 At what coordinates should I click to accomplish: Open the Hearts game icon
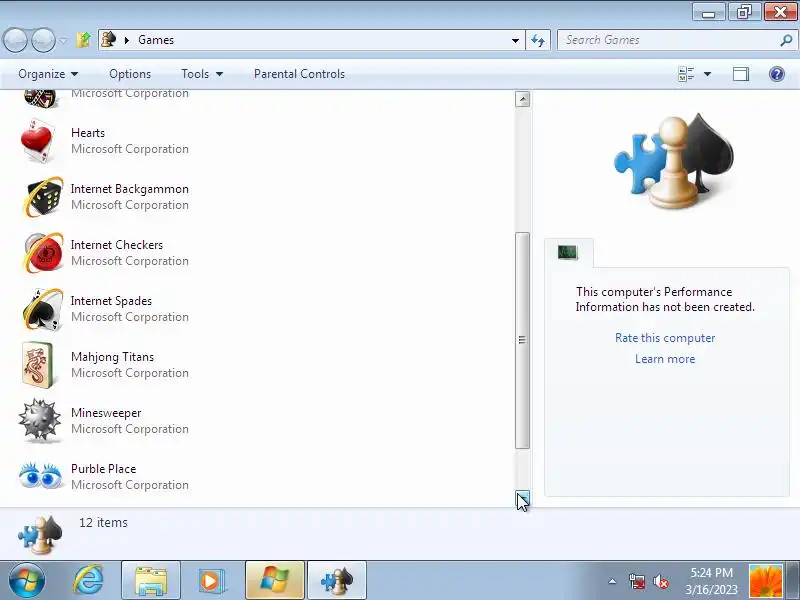click(37, 141)
